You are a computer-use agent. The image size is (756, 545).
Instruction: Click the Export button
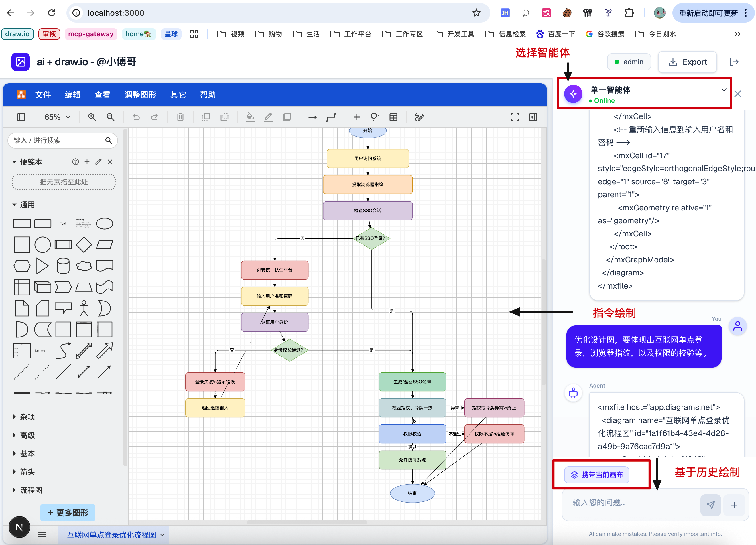point(687,62)
